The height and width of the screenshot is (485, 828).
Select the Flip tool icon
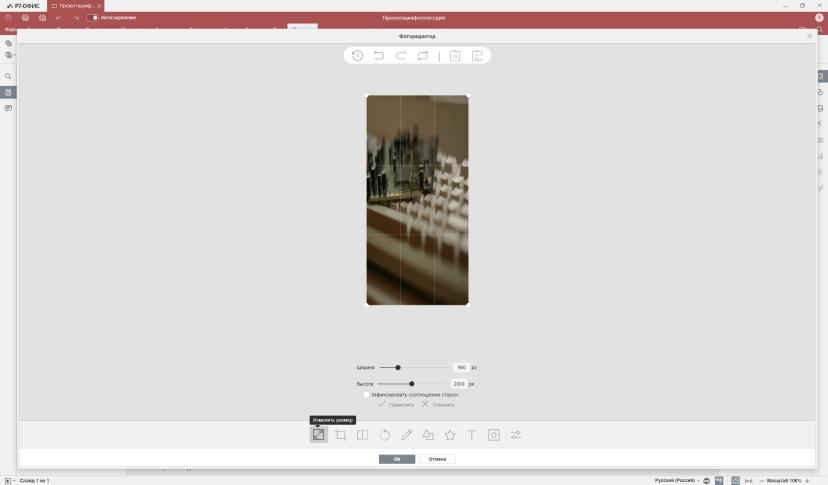pos(362,435)
